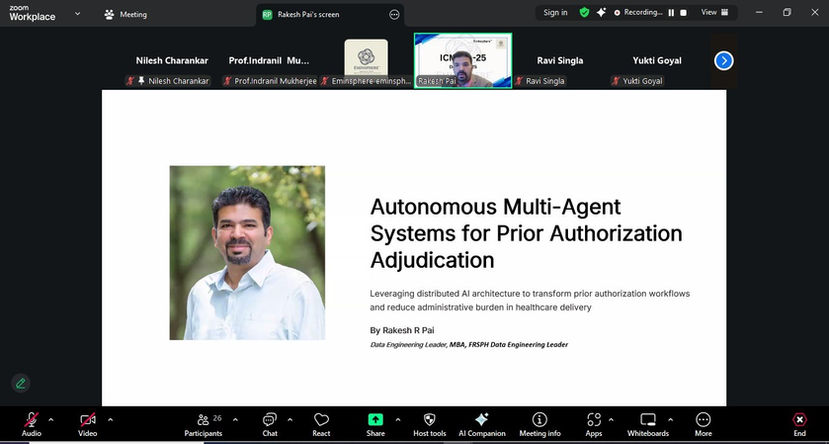Select Prof. Indranil Mukherjee's video tile
This screenshot has width=829, height=444.
(269, 61)
